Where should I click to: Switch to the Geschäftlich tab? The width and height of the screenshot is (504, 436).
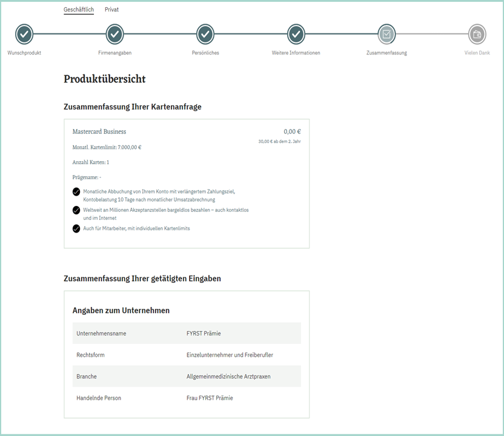coord(79,10)
